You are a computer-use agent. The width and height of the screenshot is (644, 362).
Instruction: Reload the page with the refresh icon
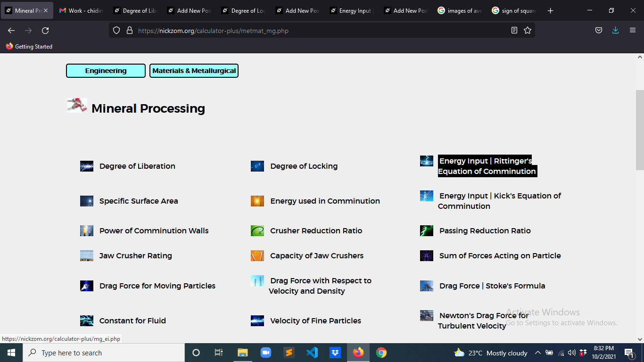(x=45, y=31)
